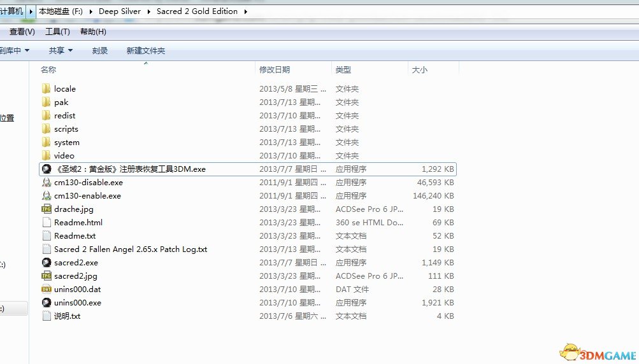Viewport: 639px width, 364px height.
Task: Click the DAT 文件 type cell
Action: (x=352, y=290)
